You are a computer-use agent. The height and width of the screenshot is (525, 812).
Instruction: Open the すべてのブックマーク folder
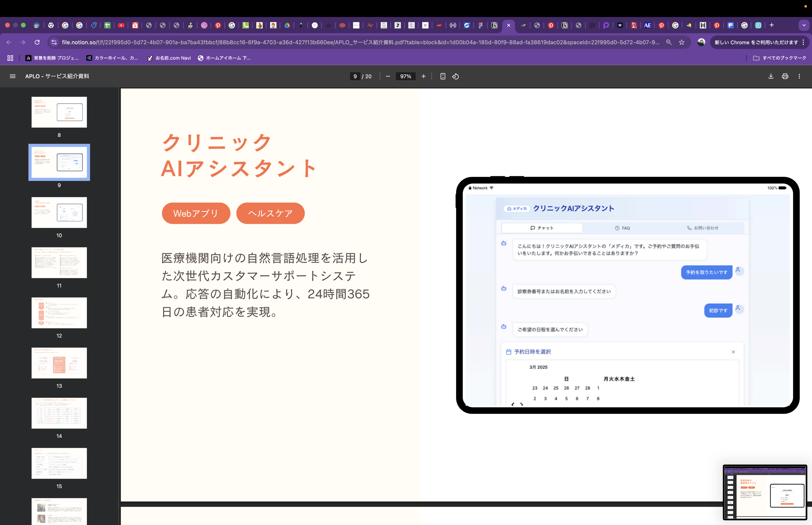click(779, 58)
